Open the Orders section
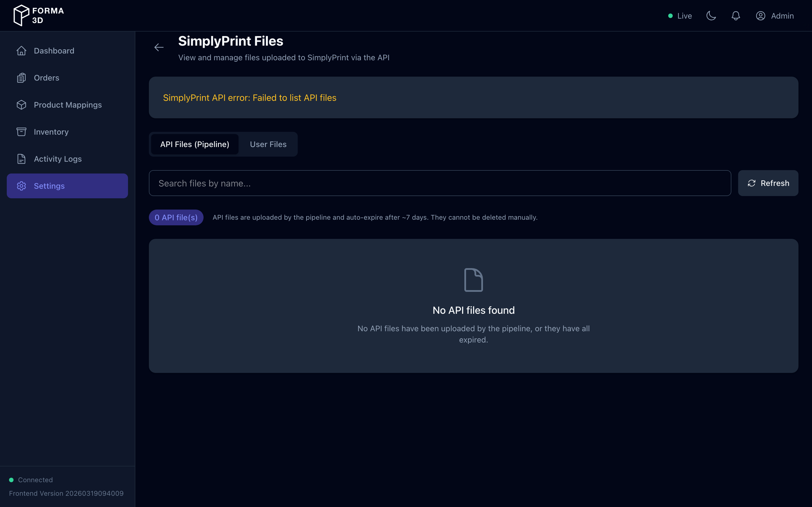The image size is (812, 507). (46, 77)
